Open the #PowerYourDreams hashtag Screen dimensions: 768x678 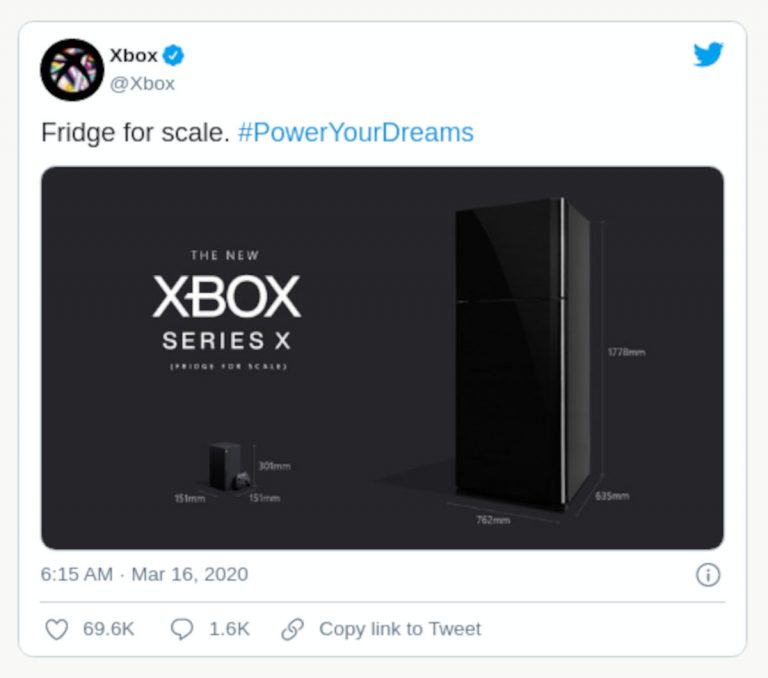point(356,133)
